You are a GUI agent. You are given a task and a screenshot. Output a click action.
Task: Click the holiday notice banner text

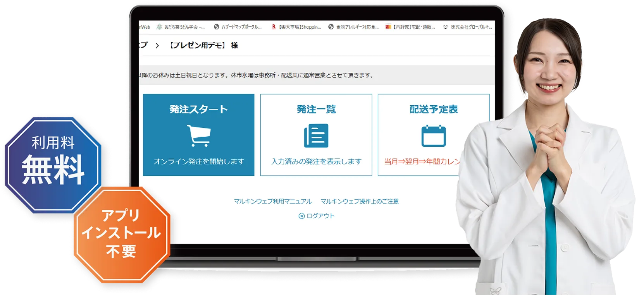click(x=256, y=75)
